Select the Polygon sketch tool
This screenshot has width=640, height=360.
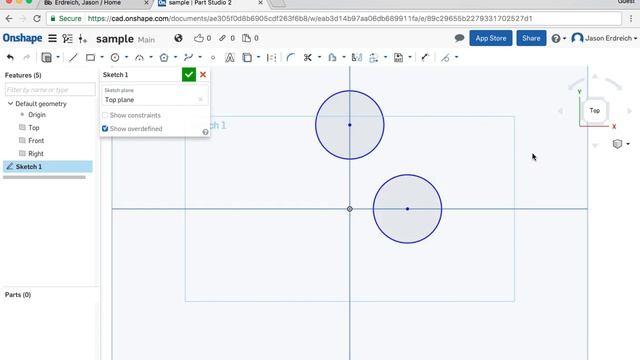164,58
